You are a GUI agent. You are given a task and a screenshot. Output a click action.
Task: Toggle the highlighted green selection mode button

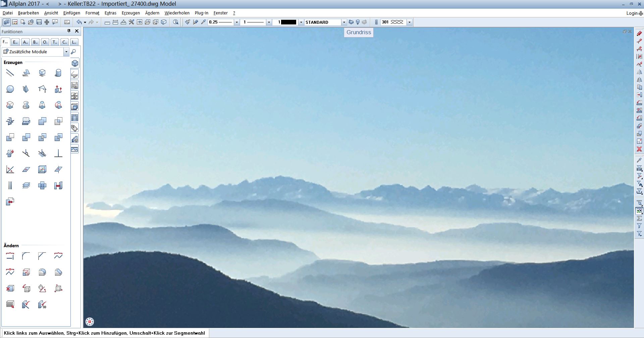(x=639, y=211)
